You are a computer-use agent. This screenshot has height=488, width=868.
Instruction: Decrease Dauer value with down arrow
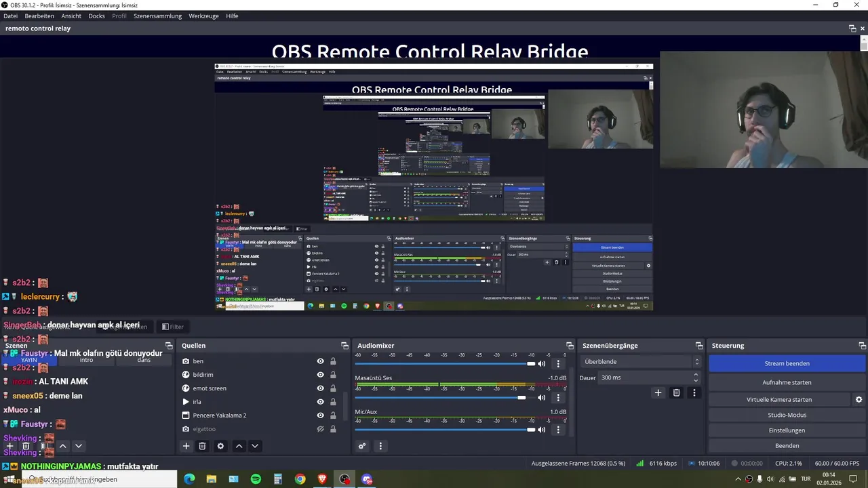(x=696, y=380)
